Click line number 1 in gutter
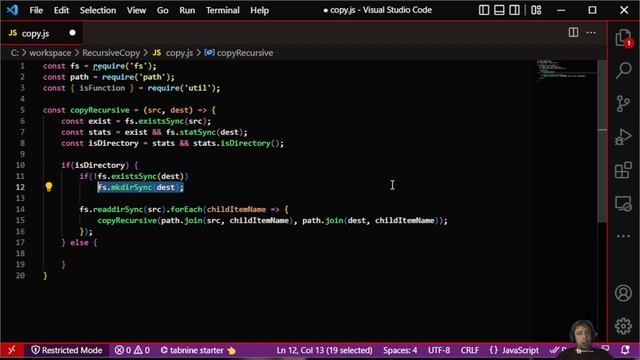Screen dimensions: 640x360 (x=22, y=66)
